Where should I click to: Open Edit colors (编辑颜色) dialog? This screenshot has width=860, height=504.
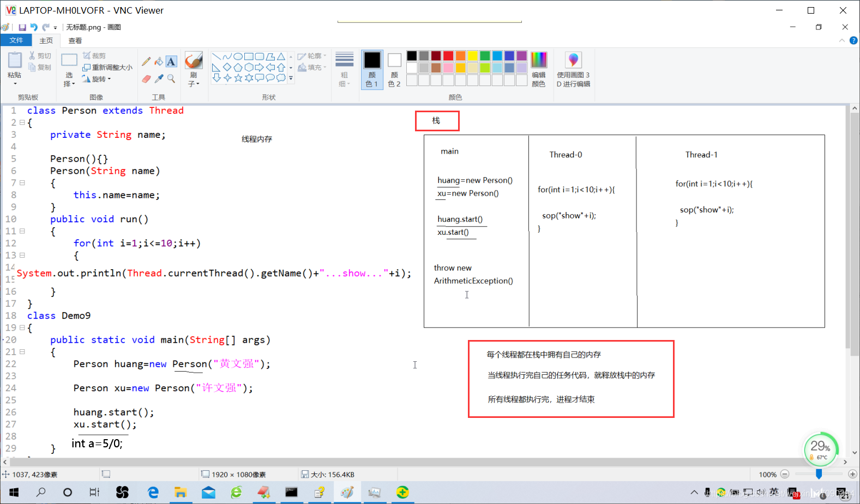coord(539,69)
